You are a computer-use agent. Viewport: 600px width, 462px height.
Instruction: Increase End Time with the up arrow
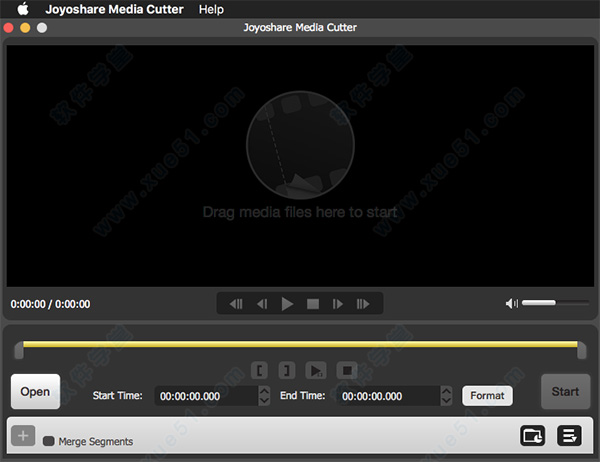pyautogui.click(x=446, y=391)
